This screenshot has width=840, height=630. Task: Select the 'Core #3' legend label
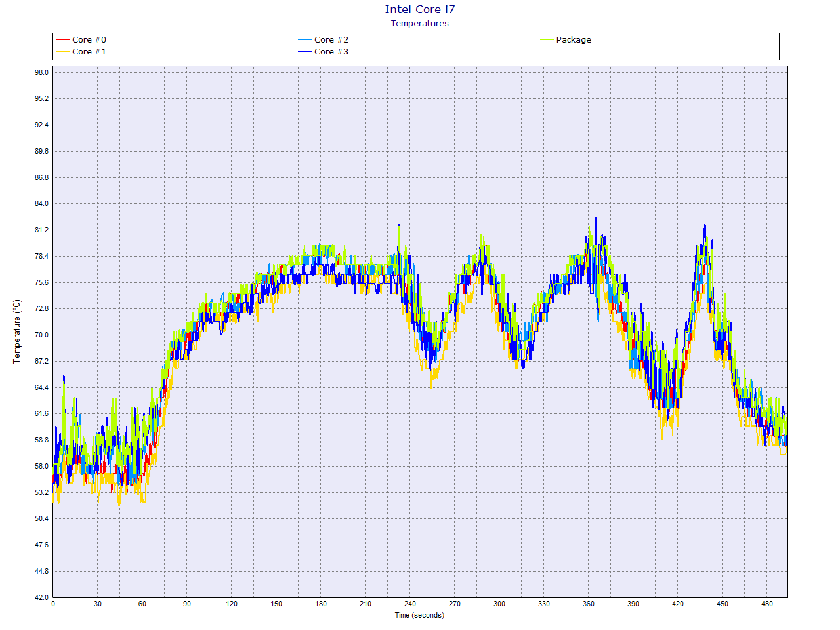[331, 52]
